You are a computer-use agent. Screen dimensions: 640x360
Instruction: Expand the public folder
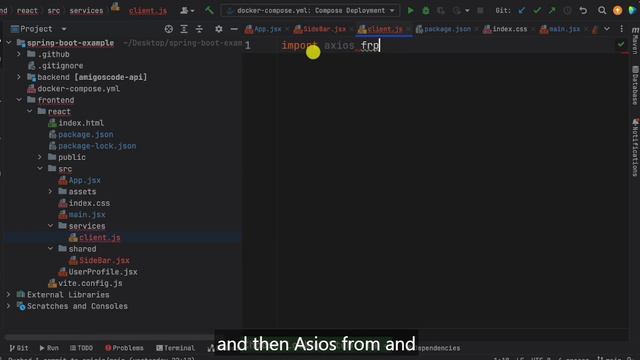[40, 157]
